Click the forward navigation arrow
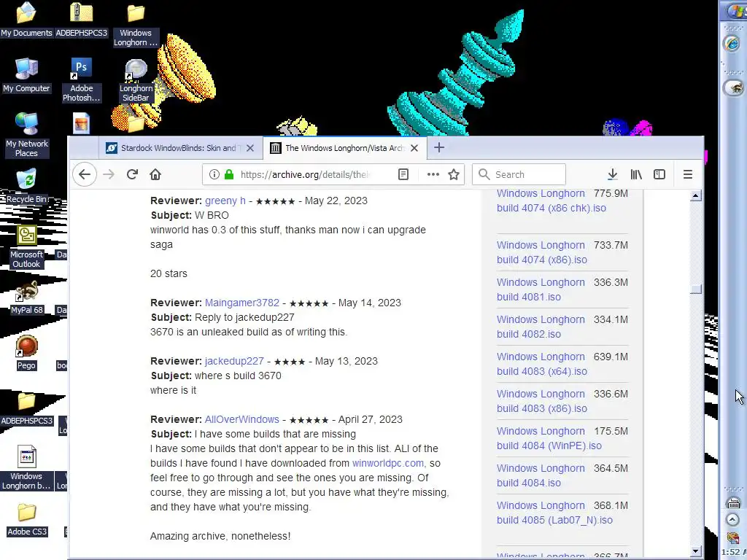 109,174
